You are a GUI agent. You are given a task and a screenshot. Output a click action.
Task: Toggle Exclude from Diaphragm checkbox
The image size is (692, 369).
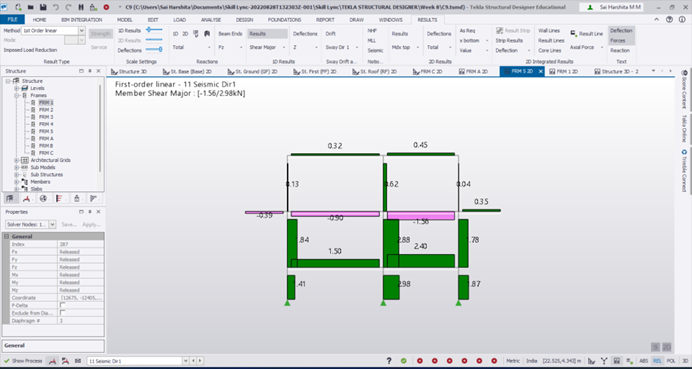click(x=63, y=313)
